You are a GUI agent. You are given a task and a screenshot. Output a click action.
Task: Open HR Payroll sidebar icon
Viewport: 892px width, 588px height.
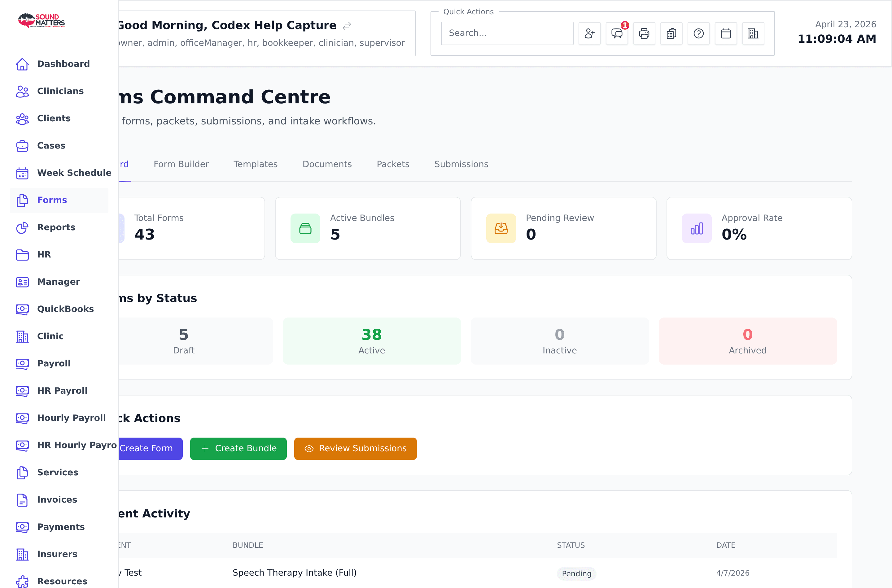click(22, 391)
